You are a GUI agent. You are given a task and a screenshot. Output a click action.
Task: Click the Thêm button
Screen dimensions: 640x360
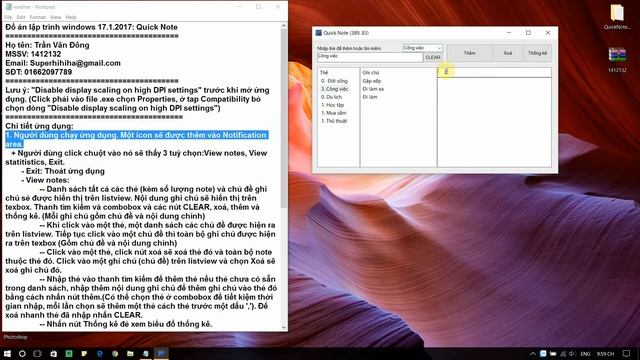tap(469, 53)
